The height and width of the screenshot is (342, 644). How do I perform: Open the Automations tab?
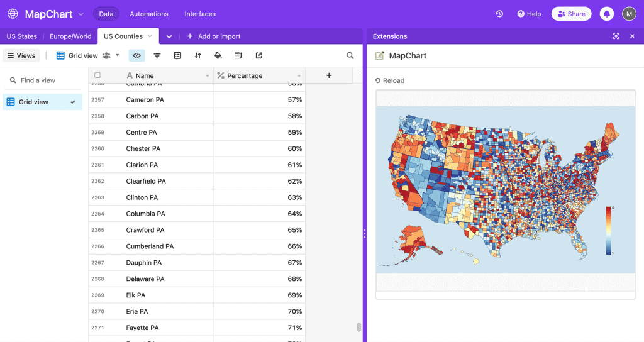click(x=149, y=14)
